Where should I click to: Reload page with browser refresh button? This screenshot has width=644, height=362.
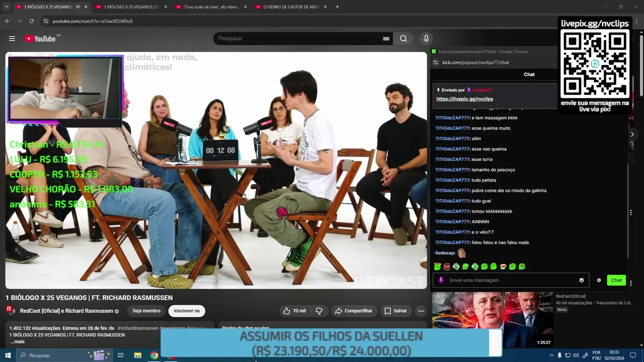point(31,21)
